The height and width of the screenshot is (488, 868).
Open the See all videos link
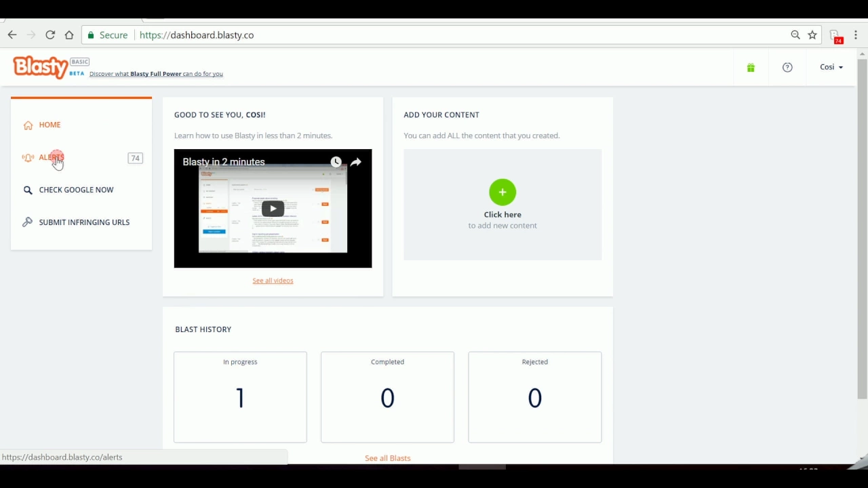pos(273,281)
